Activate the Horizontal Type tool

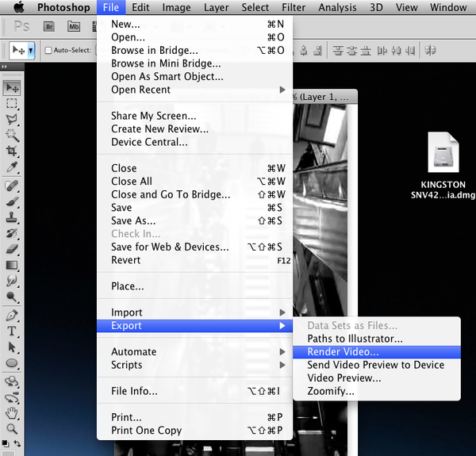click(12, 331)
